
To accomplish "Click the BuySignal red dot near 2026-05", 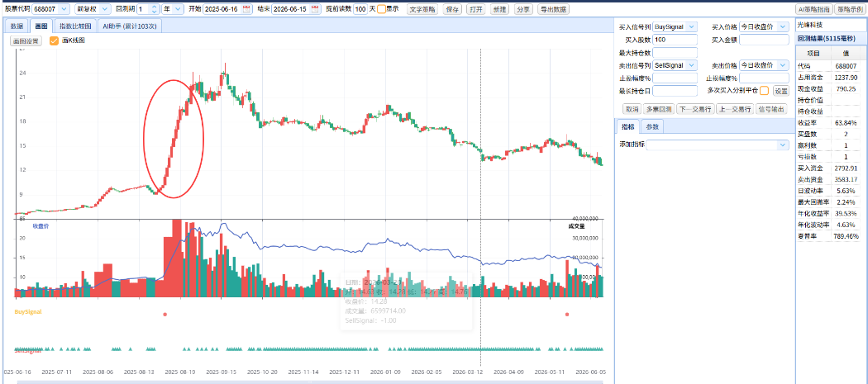I will tap(567, 315).
